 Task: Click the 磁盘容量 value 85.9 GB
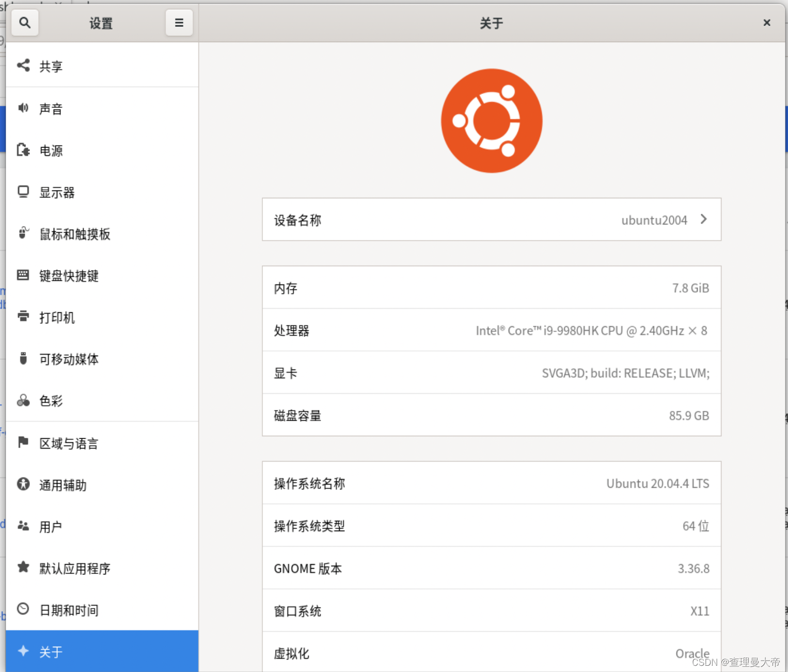click(x=689, y=415)
